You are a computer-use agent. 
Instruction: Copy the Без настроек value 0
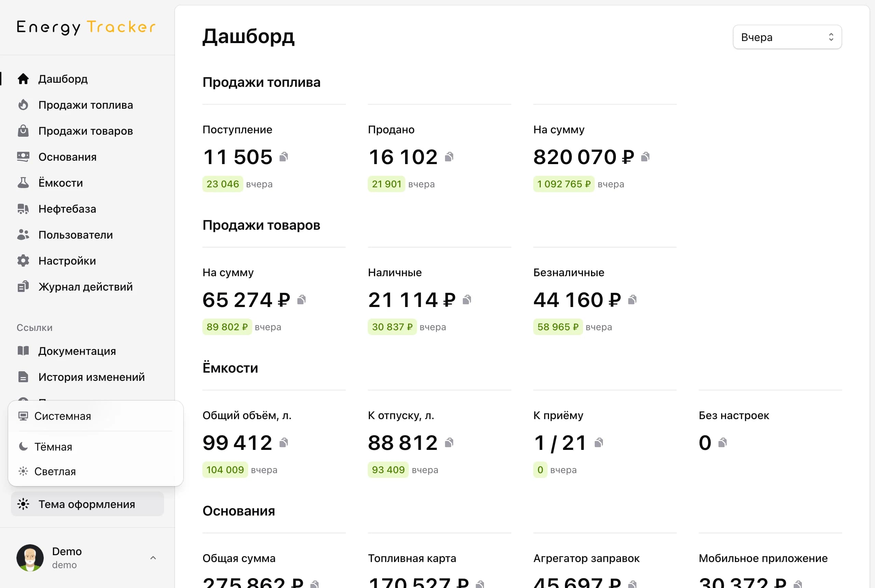pyautogui.click(x=723, y=442)
